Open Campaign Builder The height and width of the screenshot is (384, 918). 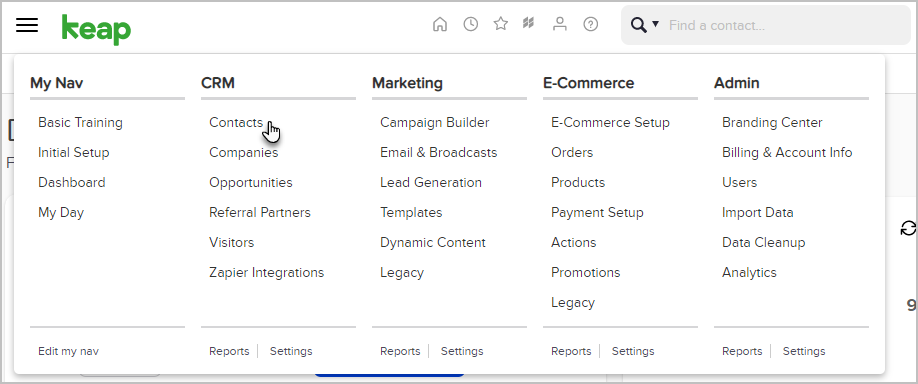434,122
